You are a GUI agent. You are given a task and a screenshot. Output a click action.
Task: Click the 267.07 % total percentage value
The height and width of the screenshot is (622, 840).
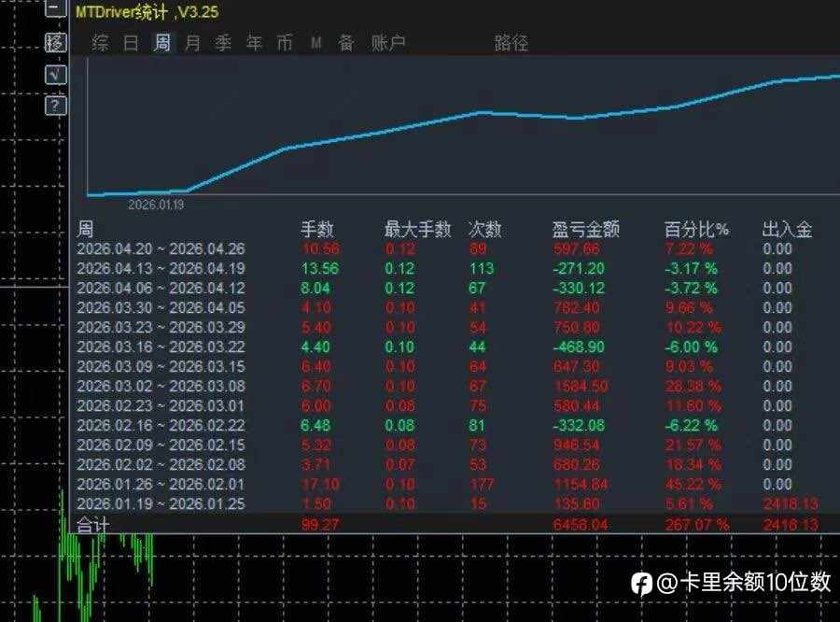coord(697,525)
